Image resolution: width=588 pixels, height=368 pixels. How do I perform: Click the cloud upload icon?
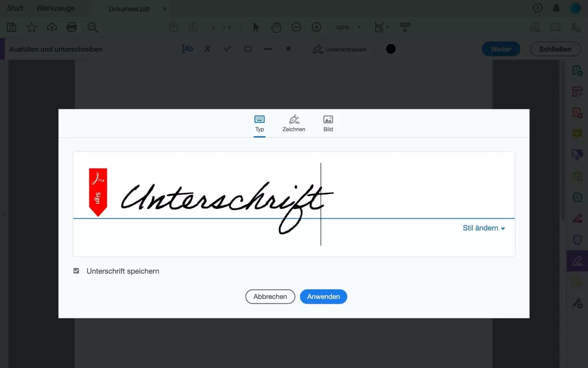[52, 28]
